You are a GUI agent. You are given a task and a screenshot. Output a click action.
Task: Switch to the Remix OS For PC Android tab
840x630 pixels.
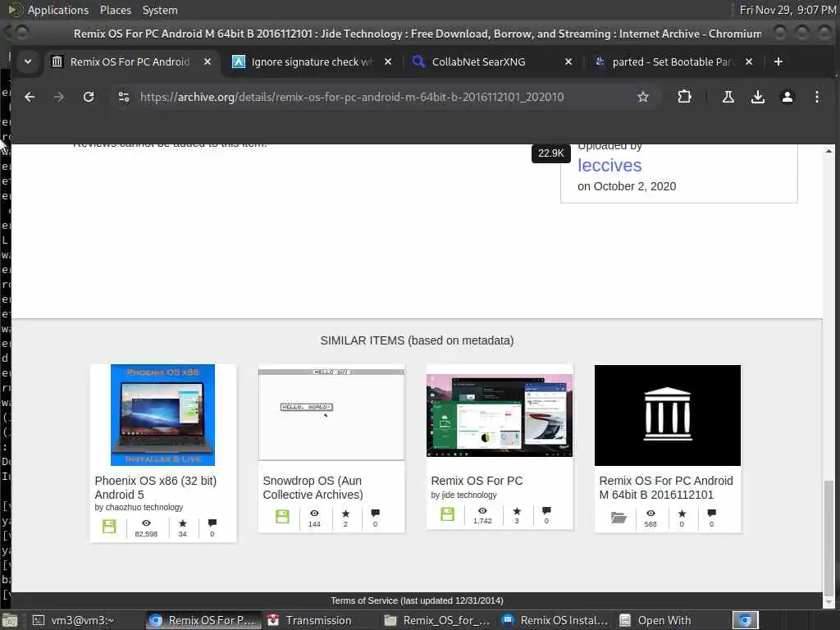coord(130,62)
